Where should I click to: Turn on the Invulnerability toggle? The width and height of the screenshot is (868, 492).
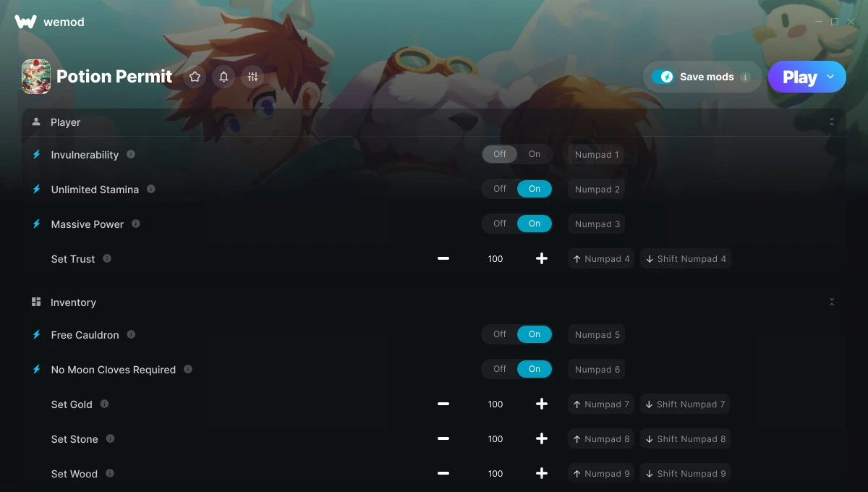(x=535, y=154)
